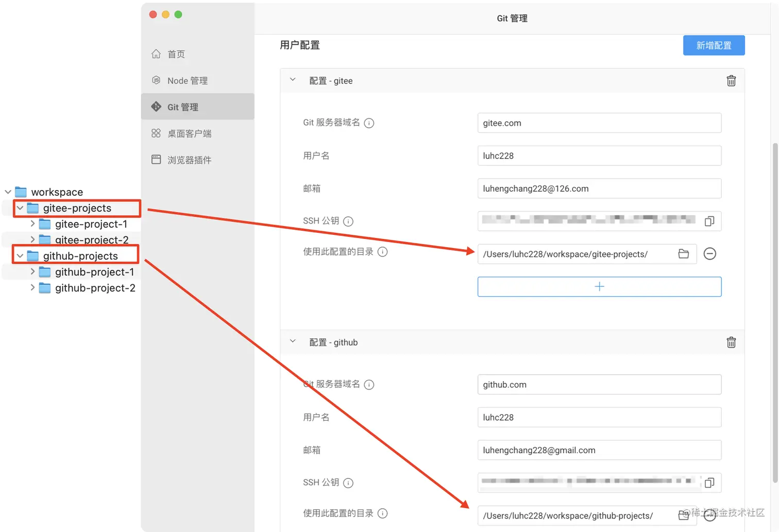Collapse the 配置 - github section

pos(292,341)
